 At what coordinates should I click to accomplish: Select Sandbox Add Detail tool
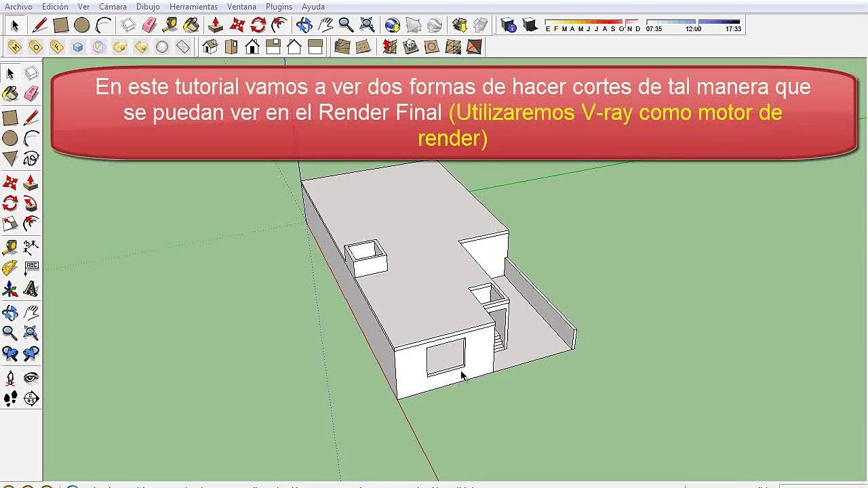point(453,47)
